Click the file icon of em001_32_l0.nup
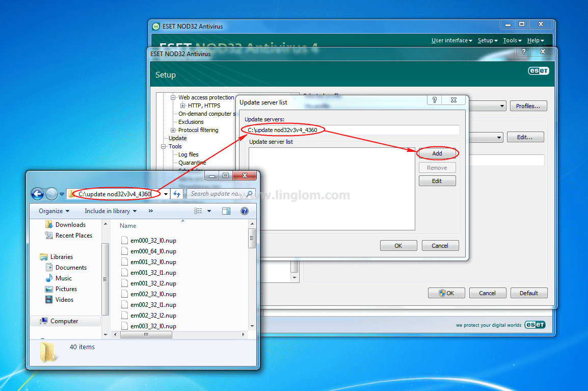Image resolution: width=588 pixels, height=391 pixels. (x=124, y=262)
